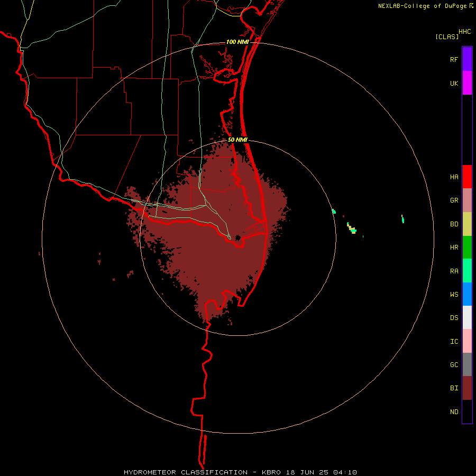The image size is (476, 476).
Task: Click the RF legend label
Action: 454,59
